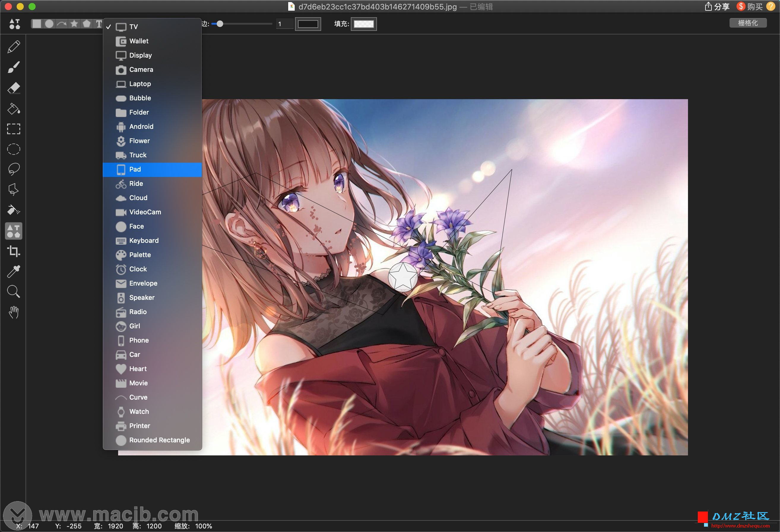Select Car from the shape list
Image resolution: width=780 pixels, height=532 pixels.
(x=152, y=355)
